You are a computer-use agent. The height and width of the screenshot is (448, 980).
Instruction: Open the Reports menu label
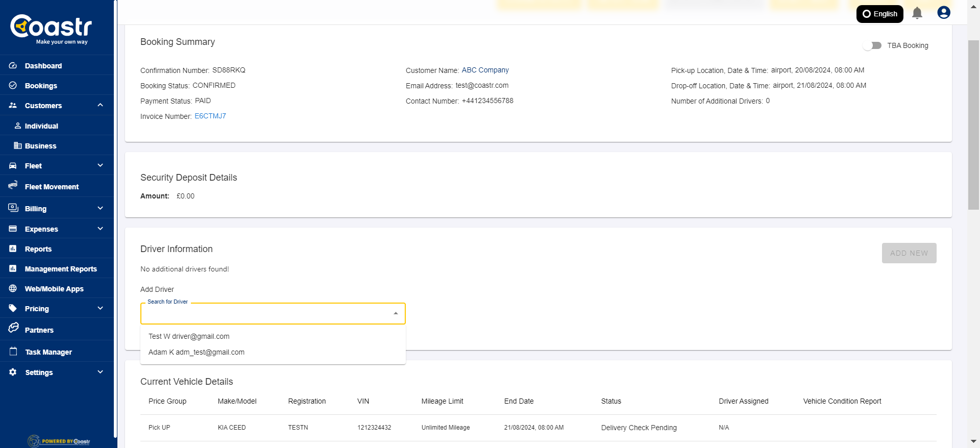pyautogui.click(x=38, y=249)
